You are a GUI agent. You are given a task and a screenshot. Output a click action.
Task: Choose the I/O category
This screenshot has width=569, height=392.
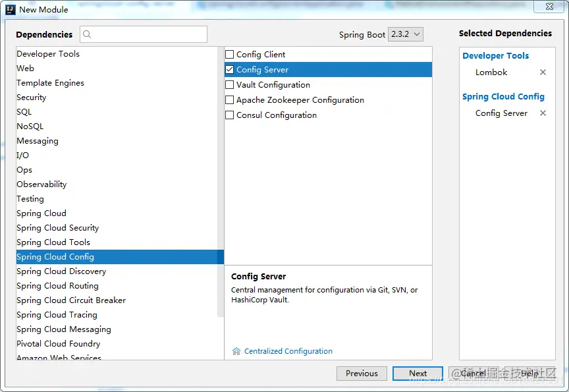[x=117, y=155]
